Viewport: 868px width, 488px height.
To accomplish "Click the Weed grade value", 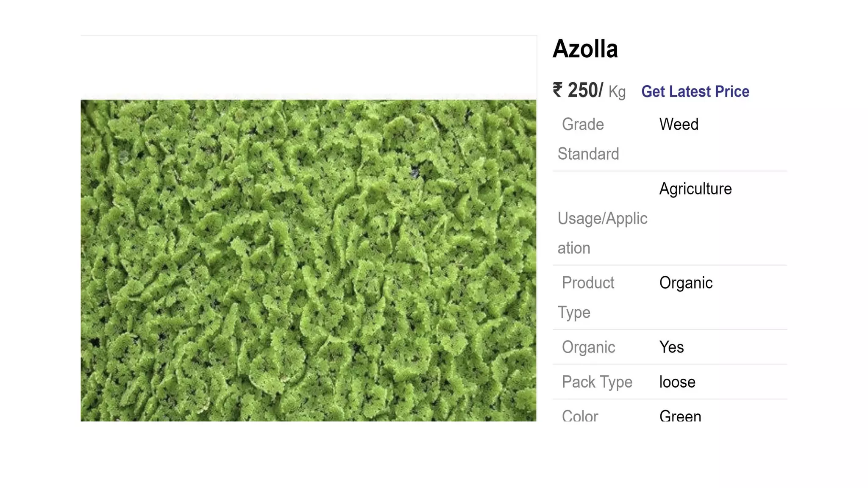I will click(679, 125).
